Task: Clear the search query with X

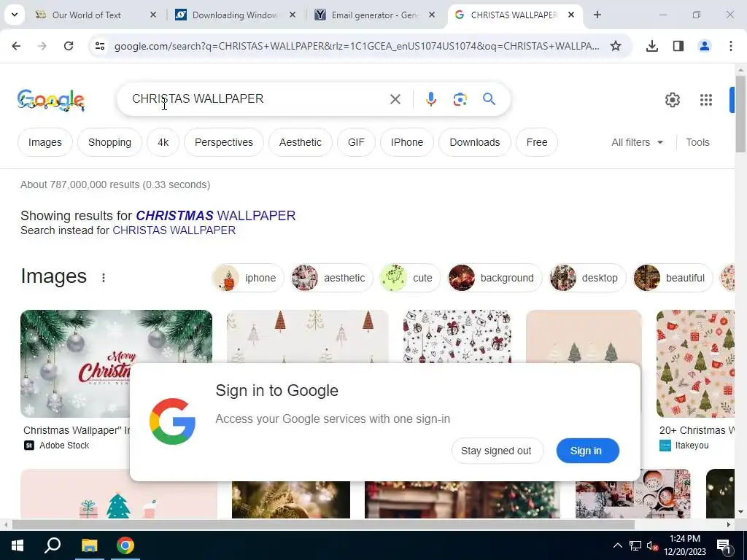Action: click(x=395, y=99)
